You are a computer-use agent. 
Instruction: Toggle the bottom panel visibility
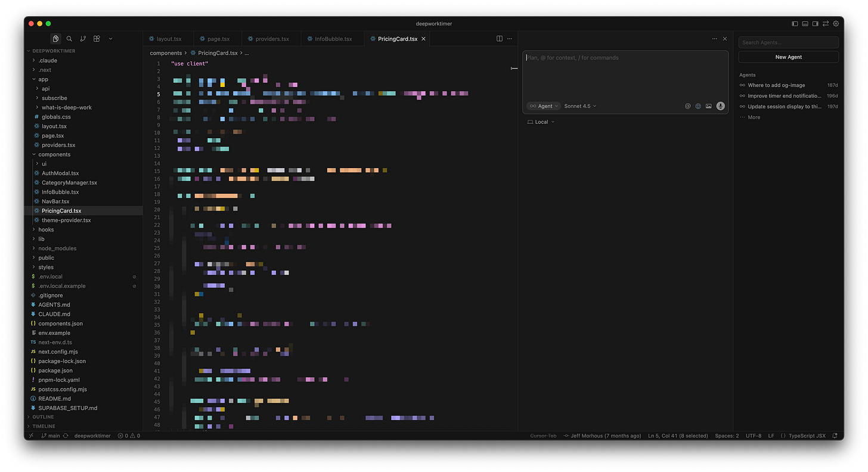[x=805, y=23]
